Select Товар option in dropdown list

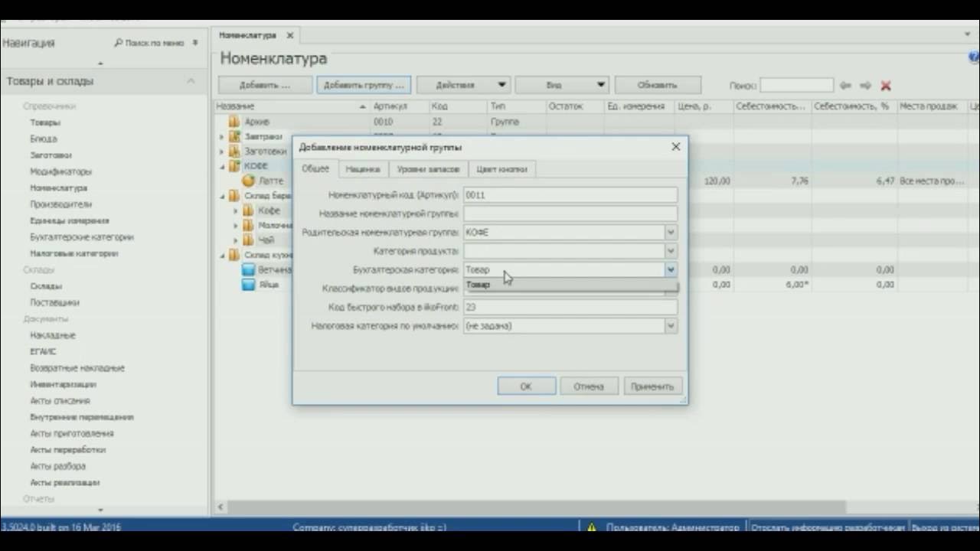570,285
